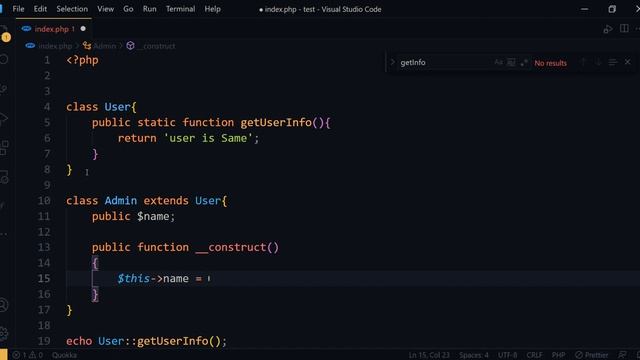Click the 'user is Same' string literal
The image size is (640, 360).
click(208, 138)
